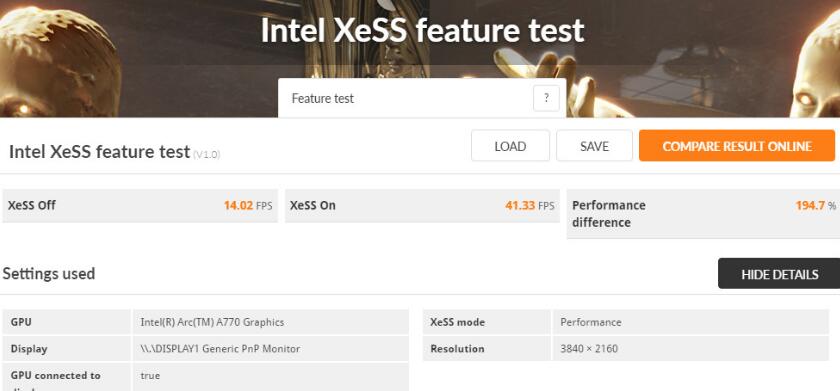Viewport: 840px width, 391px height.
Task: Click the SAVE button
Action: click(594, 146)
